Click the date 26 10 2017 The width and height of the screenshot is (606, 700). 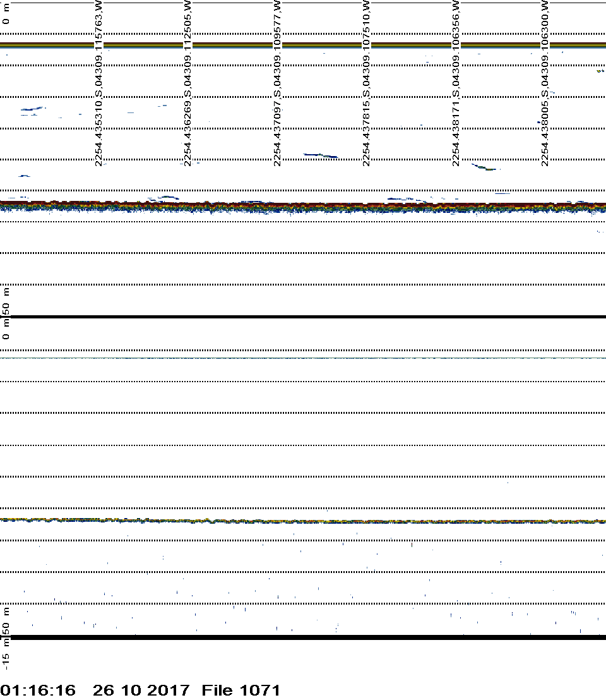pyautogui.click(x=140, y=690)
